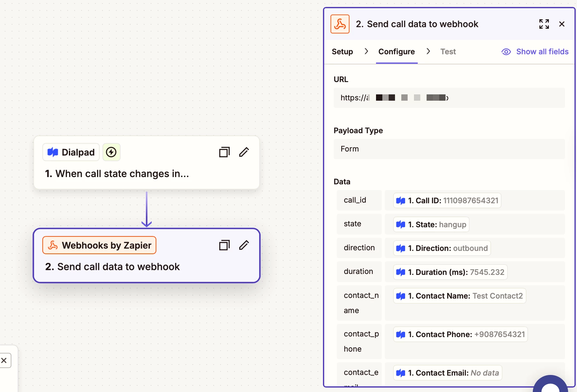Click the Dialpad icon in Contact Name pill
This screenshot has height=392, width=577.
401,296
